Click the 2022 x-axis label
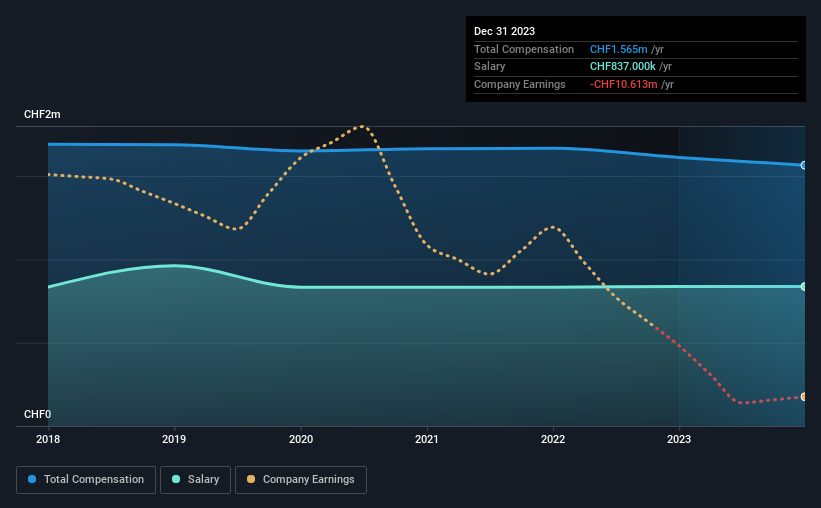The image size is (821, 508). pyautogui.click(x=553, y=439)
